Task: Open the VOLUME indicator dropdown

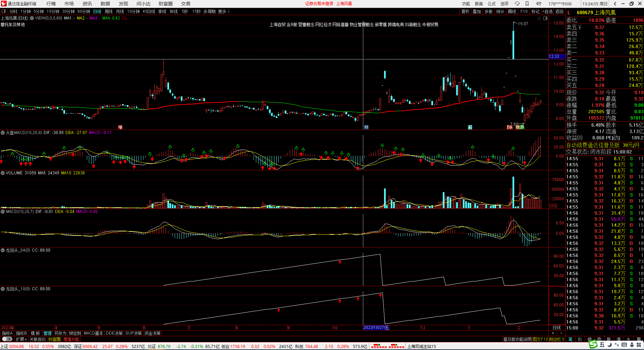Action: click(3, 173)
